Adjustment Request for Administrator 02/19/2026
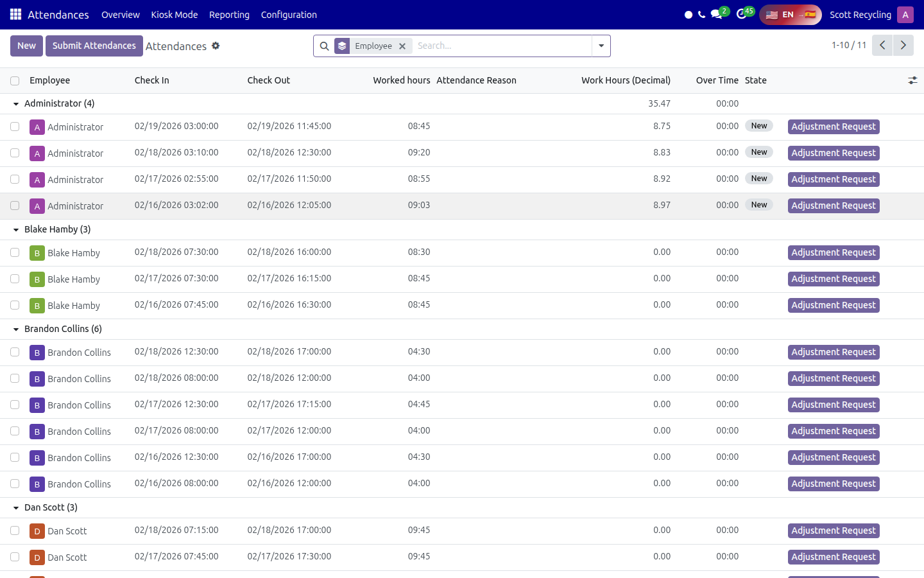924x578 pixels. (834, 127)
